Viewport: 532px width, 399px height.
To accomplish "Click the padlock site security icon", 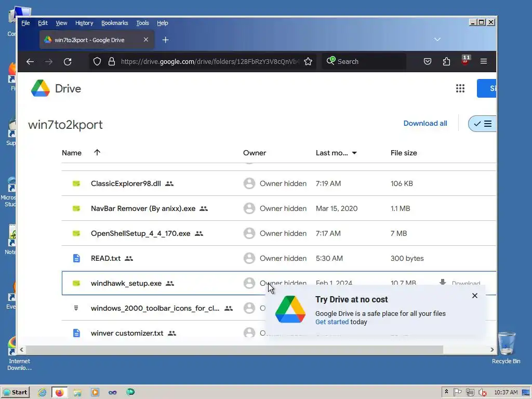I will pyautogui.click(x=112, y=61).
